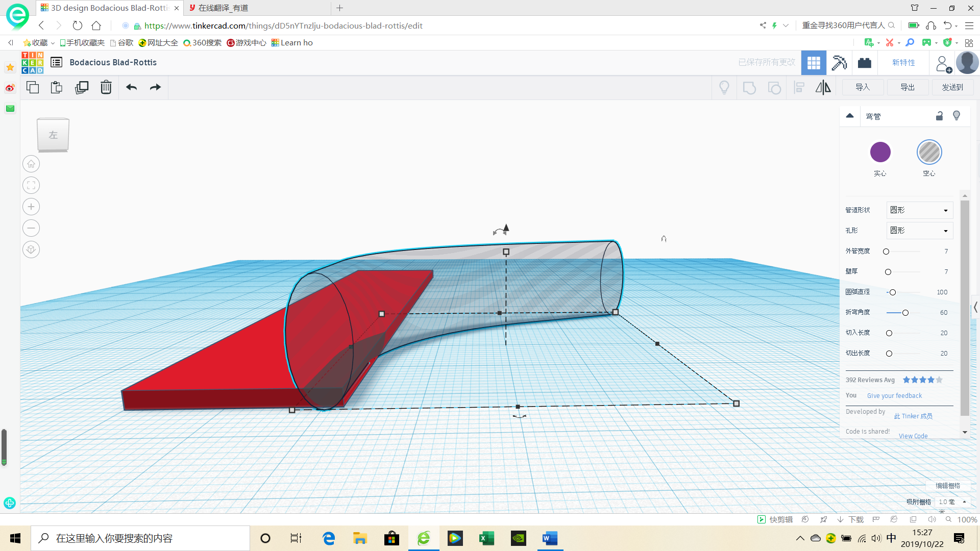Click Give your feedback link
This screenshot has height=551, width=980.
[x=894, y=396]
